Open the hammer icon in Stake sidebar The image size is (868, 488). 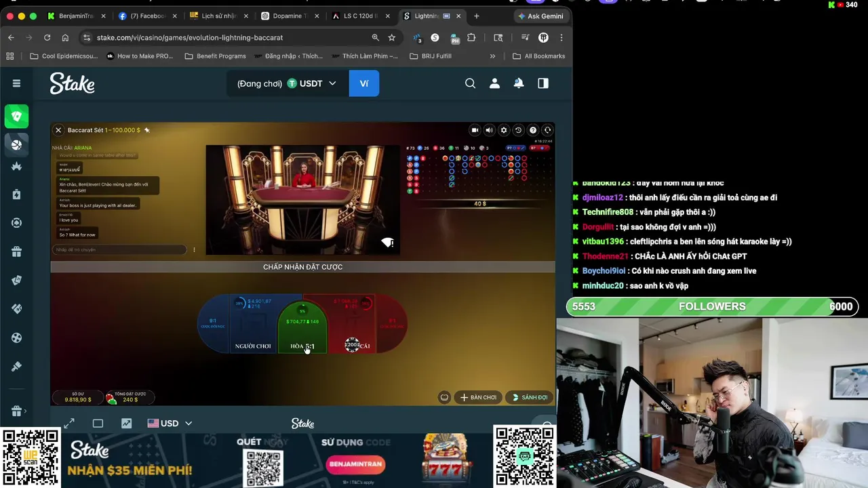coord(16,367)
